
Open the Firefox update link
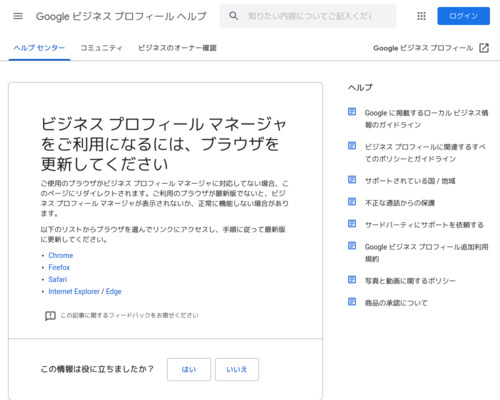click(x=59, y=267)
